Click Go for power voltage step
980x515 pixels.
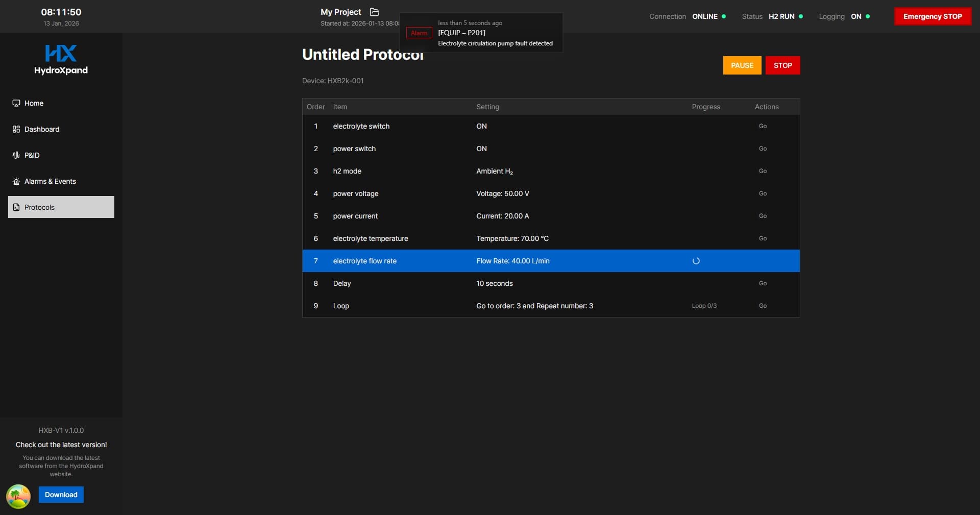point(763,193)
